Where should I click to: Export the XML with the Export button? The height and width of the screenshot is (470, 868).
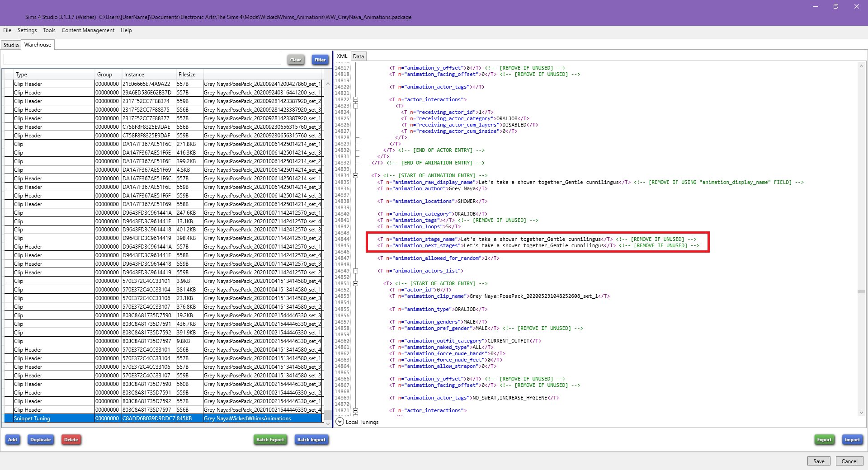tap(824, 440)
